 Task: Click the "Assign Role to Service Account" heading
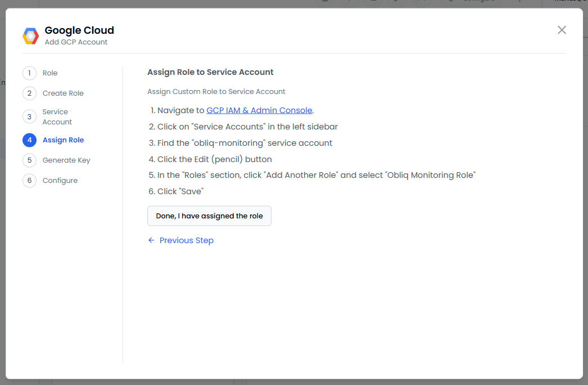click(210, 72)
